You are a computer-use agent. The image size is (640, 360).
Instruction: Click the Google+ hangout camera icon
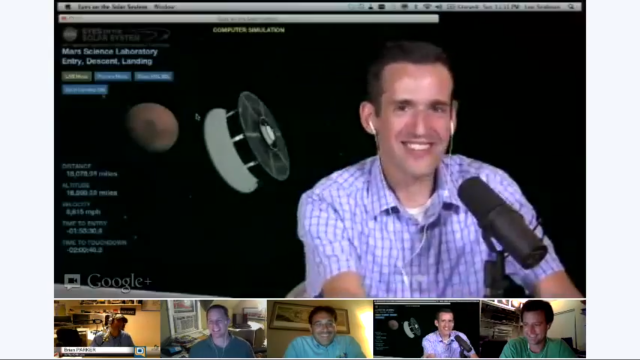[72, 281]
